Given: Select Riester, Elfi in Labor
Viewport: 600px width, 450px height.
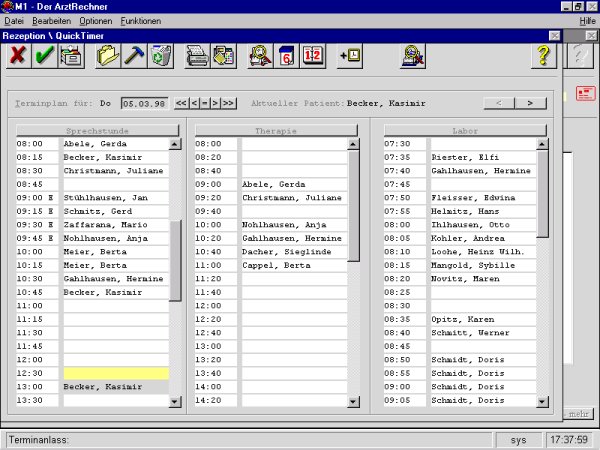Looking at the screenshot, I should tap(483, 157).
